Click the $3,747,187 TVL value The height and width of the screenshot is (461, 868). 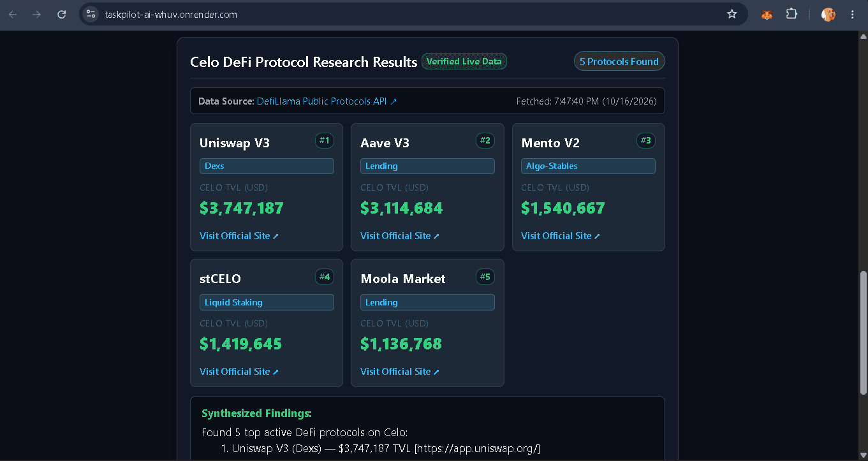pyautogui.click(x=242, y=209)
